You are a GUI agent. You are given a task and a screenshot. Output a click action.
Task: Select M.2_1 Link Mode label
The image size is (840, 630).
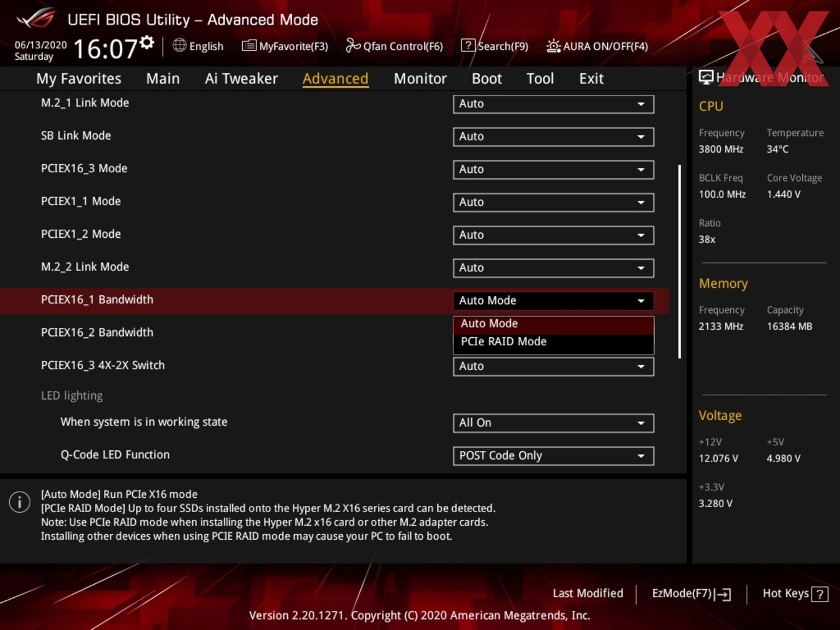(85, 103)
